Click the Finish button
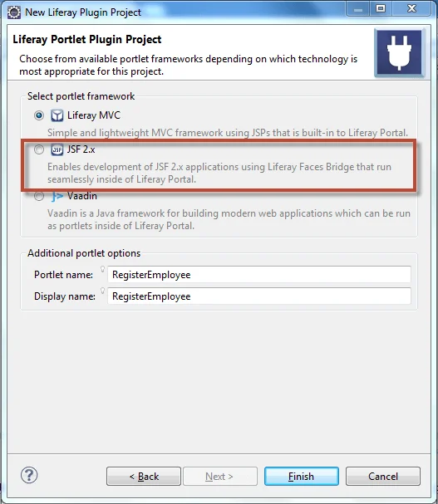438x504 pixels. pyautogui.click(x=302, y=477)
